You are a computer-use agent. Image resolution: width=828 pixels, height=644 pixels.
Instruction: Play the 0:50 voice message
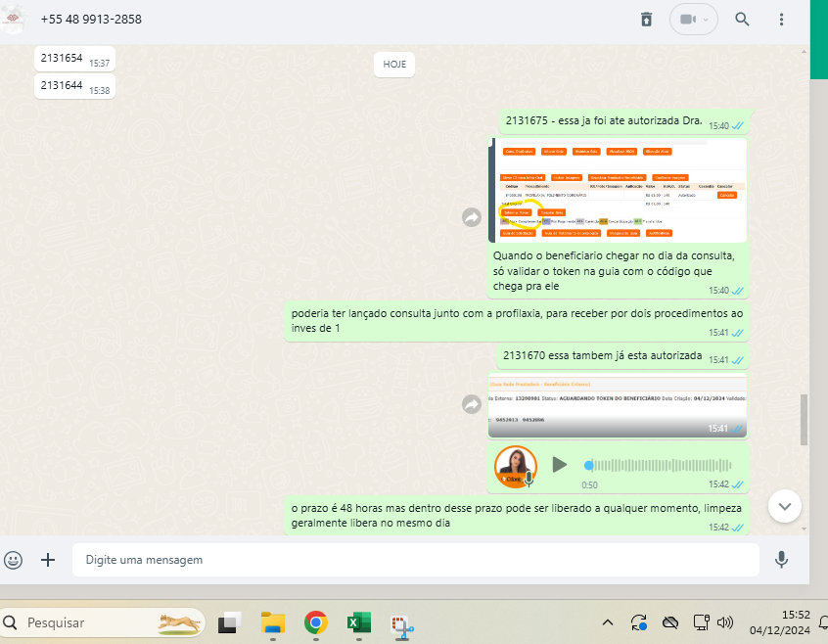coord(559,465)
